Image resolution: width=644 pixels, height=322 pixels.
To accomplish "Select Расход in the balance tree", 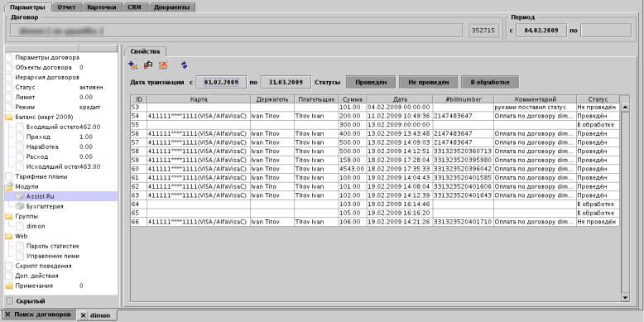I will 37,156.
